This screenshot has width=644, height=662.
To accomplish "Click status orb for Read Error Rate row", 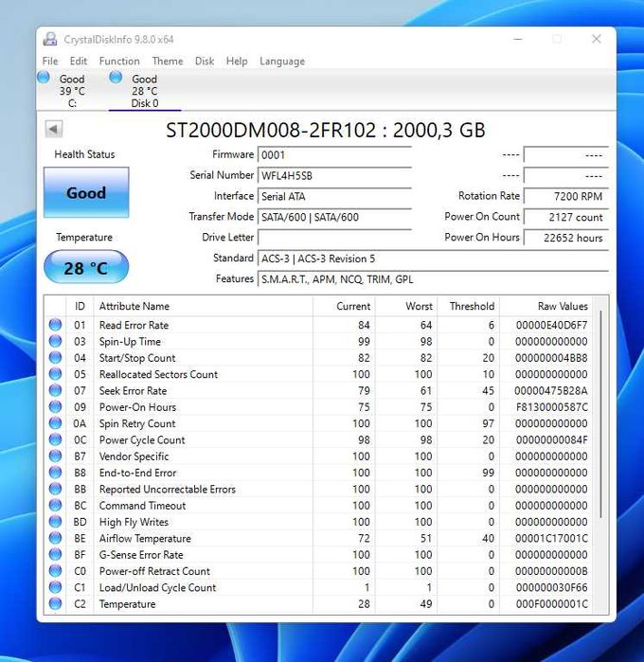I will coord(55,325).
